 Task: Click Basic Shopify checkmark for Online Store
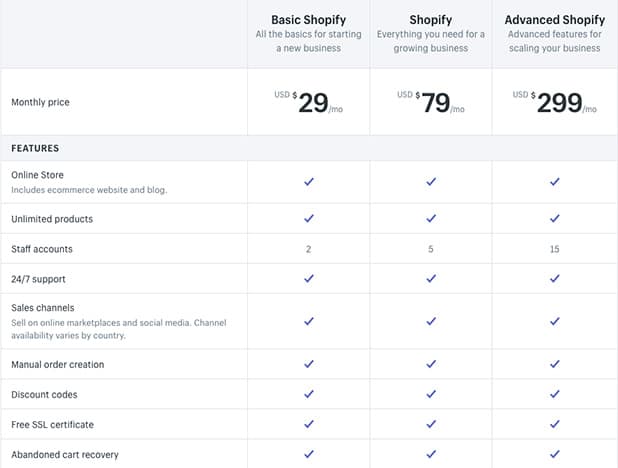(309, 182)
